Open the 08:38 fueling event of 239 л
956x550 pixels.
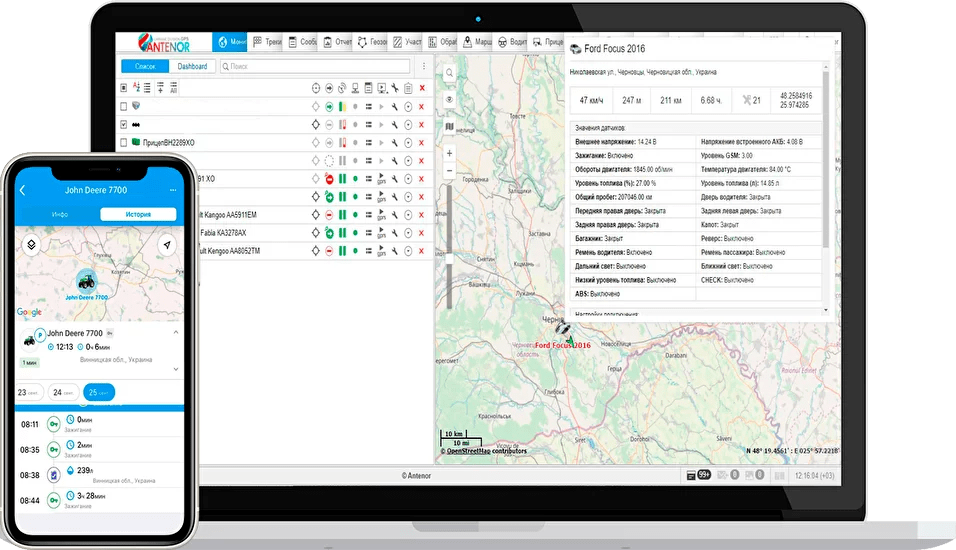pyautogui.click(x=99, y=475)
